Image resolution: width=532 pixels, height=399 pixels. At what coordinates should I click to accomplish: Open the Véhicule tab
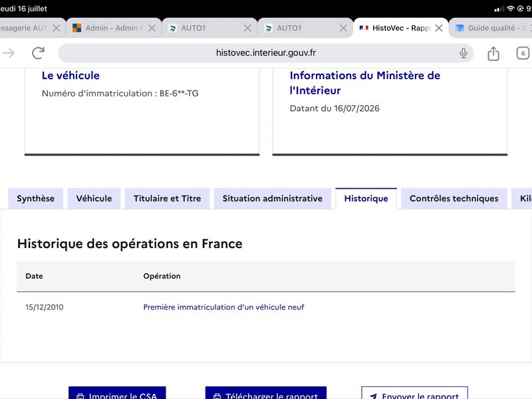click(94, 198)
